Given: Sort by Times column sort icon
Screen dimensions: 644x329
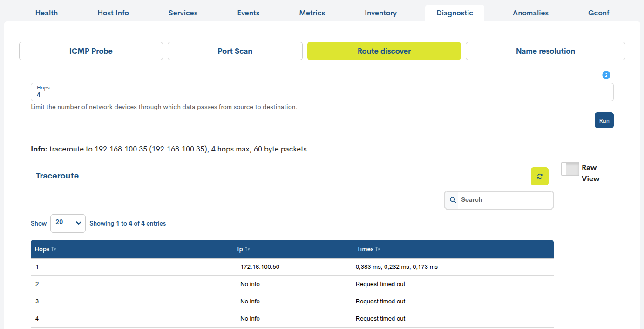Looking at the screenshot, I should (378, 249).
